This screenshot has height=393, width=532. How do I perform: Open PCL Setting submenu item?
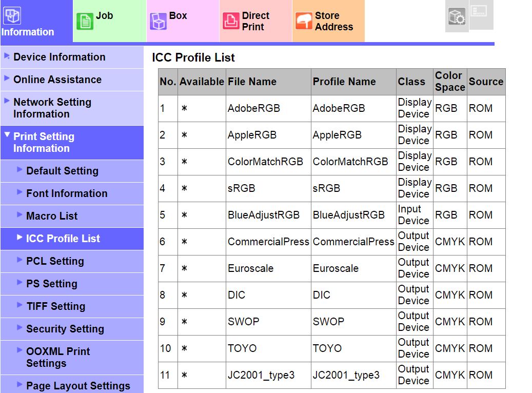[x=72, y=261]
